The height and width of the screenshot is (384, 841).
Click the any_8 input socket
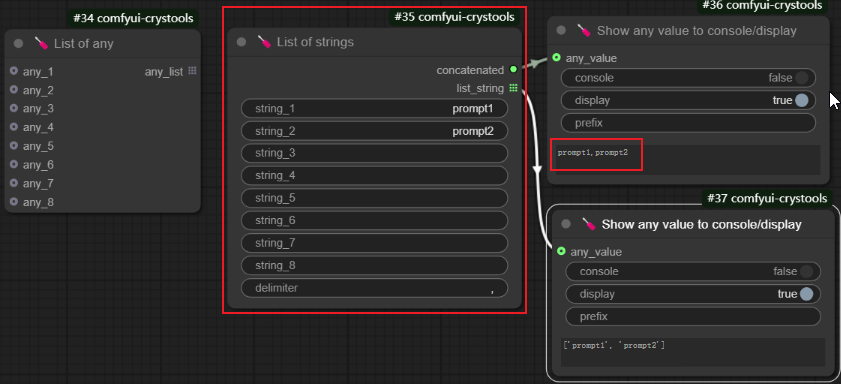coord(14,202)
